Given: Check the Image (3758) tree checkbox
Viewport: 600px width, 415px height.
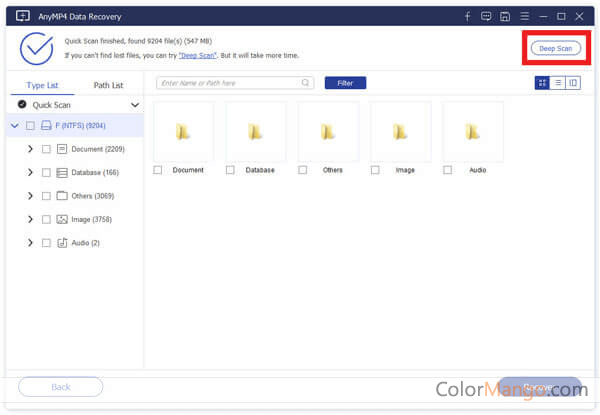Looking at the screenshot, I should click(x=46, y=219).
